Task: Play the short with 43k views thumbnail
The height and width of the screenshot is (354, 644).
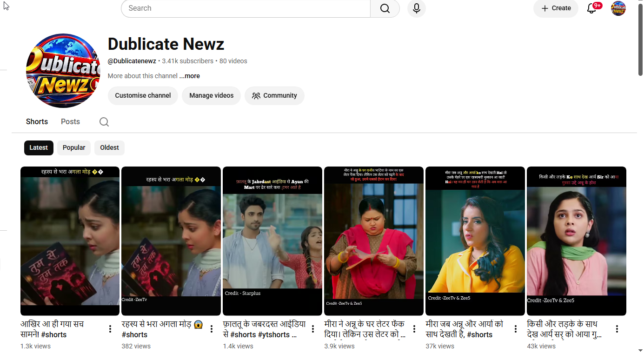Action: click(577, 241)
